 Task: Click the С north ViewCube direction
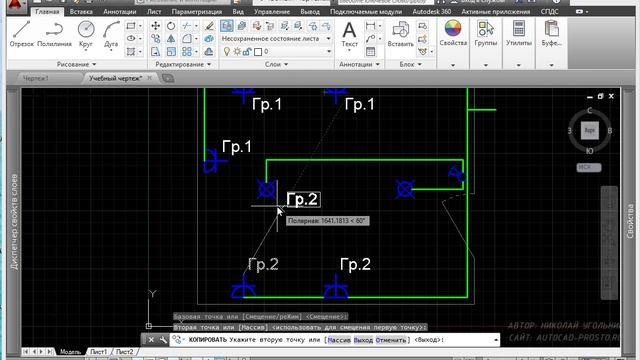click(x=589, y=111)
